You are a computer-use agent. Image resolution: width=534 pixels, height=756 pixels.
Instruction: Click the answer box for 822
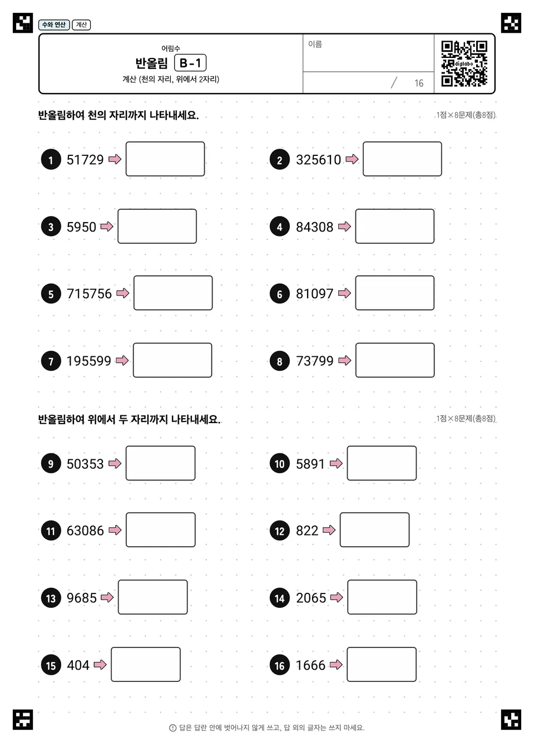pyautogui.click(x=375, y=530)
